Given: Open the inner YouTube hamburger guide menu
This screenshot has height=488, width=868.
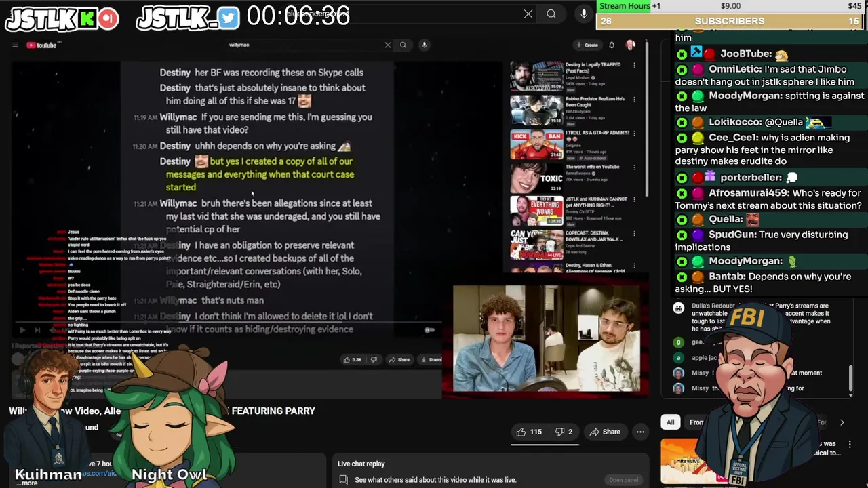Looking at the screenshot, I should (x=15, y=45).
